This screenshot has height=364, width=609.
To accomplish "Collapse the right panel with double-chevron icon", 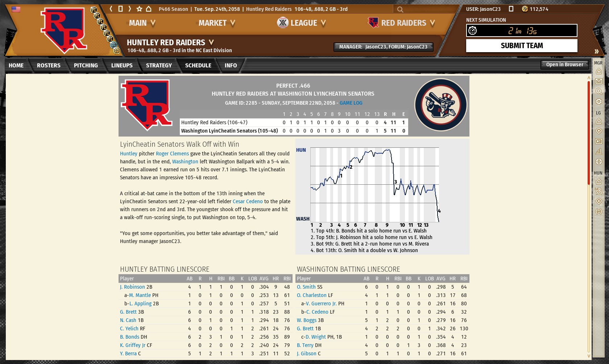I will coord(596,51).
